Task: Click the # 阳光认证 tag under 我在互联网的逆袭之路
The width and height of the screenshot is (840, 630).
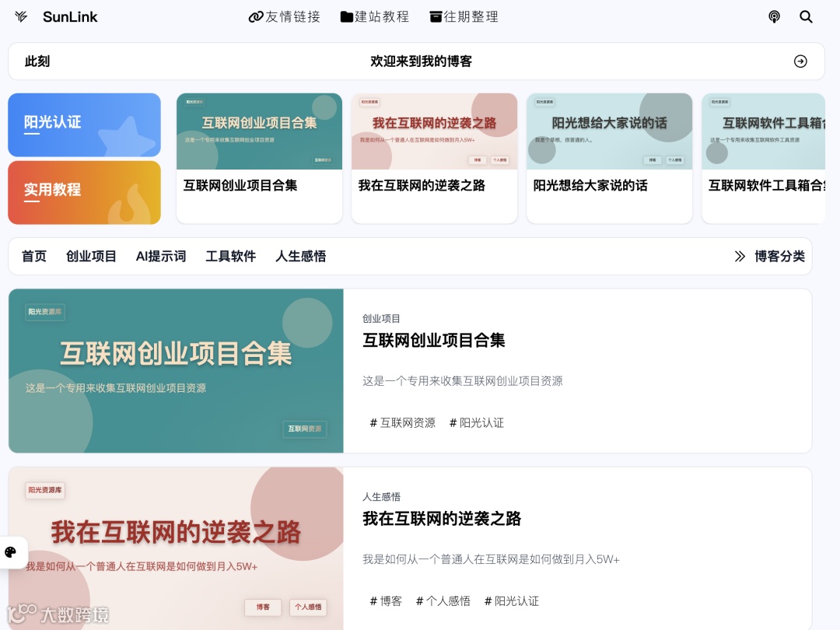Action: [x=512, y=601]
